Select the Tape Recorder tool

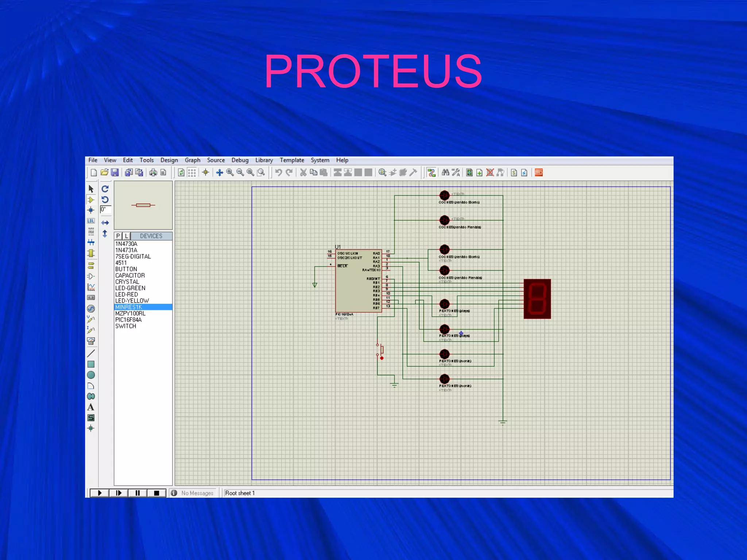[91, 298]
